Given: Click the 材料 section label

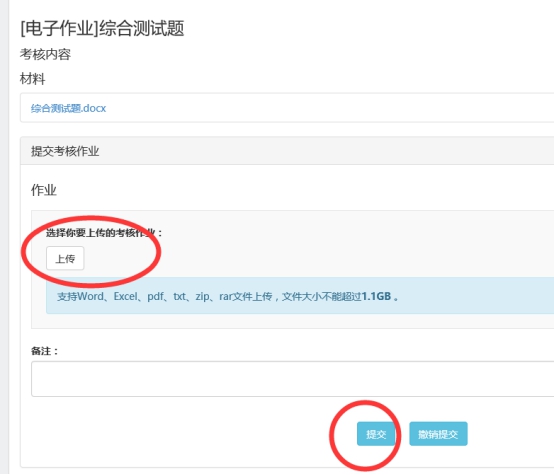Looking at the screenshot, I should pos(33,79).
